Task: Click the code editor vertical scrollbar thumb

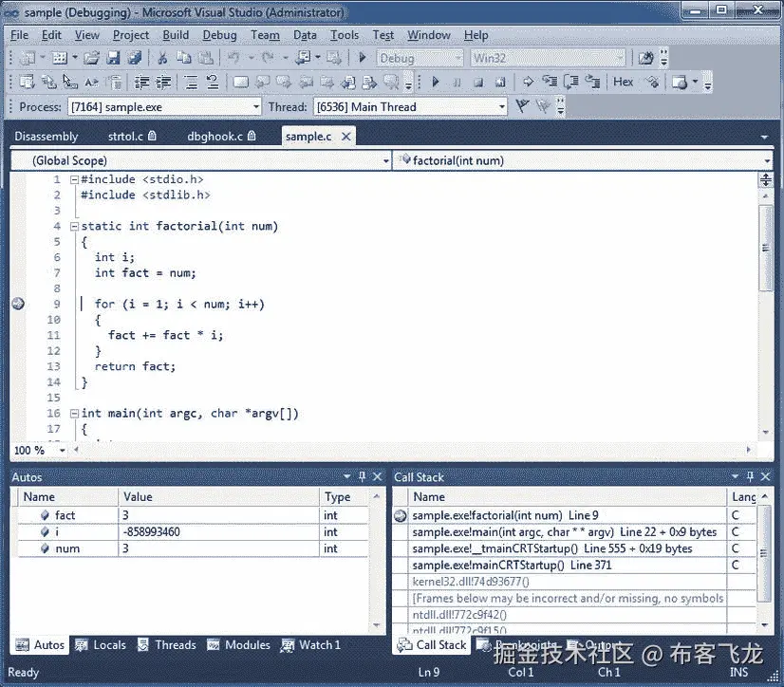Action: [765, 248]
